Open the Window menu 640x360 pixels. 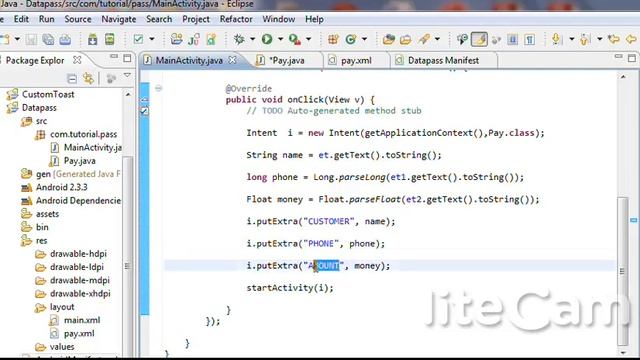pyautogui.click(x=279, y=19)
